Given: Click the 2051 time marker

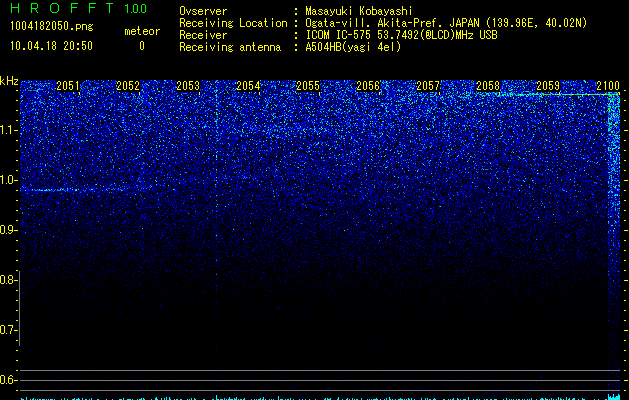Looking at the screenshot, I should [68, 85].
